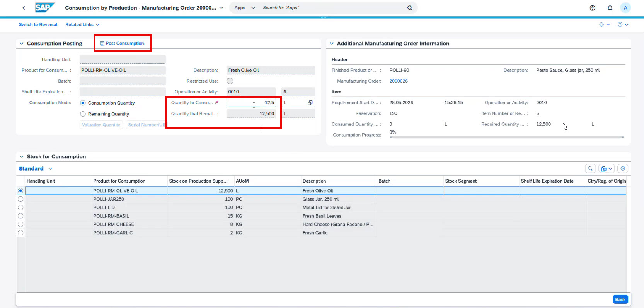This screenshot has width=644, height=308.
Task: Collapse the Stock for Consumption section
Action: point(22,157)
